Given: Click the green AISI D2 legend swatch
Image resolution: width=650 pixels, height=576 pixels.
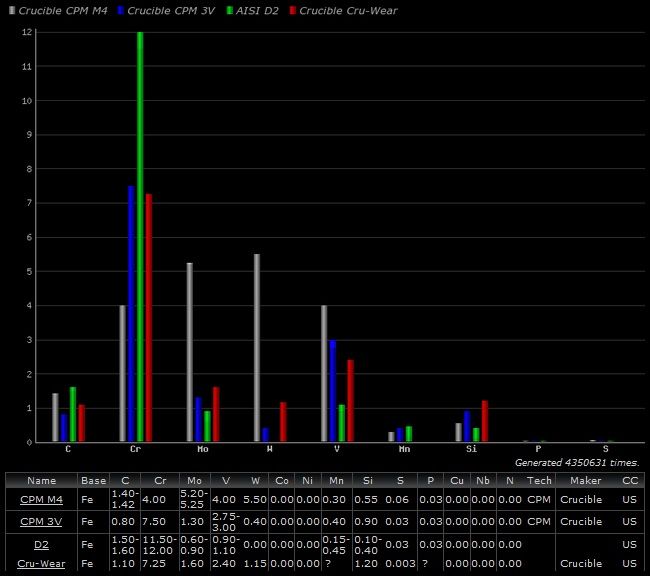Looking at the screenshot, I should pos(230,10).
